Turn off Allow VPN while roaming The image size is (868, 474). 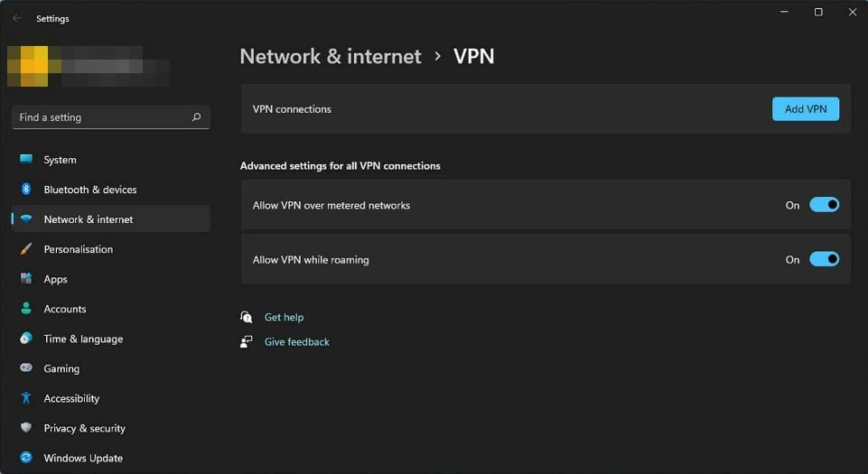click(x=824, y=259)
